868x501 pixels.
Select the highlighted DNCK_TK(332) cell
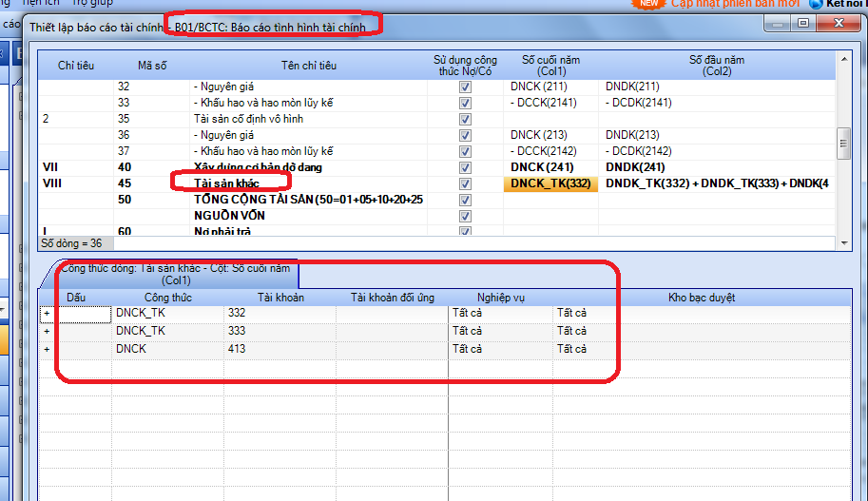point(550,183)
